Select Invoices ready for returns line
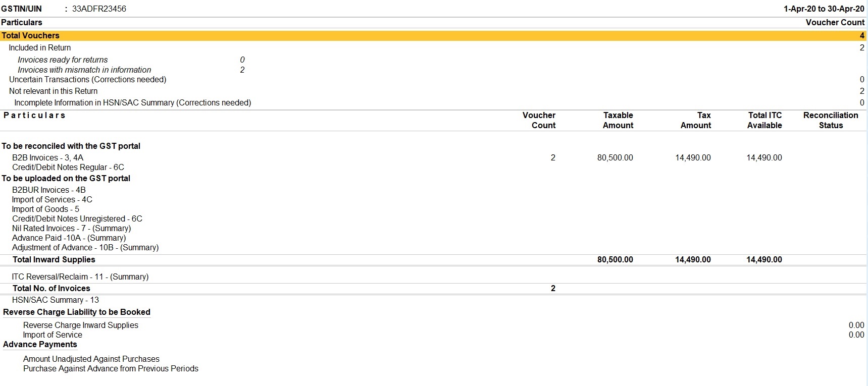Viewport: 868px width, 386px height. (63, 60)
